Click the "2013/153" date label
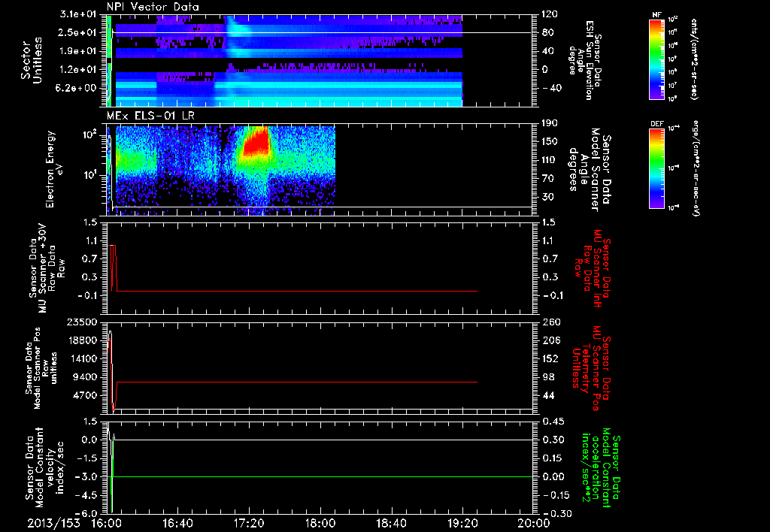 tap(53, 523)
